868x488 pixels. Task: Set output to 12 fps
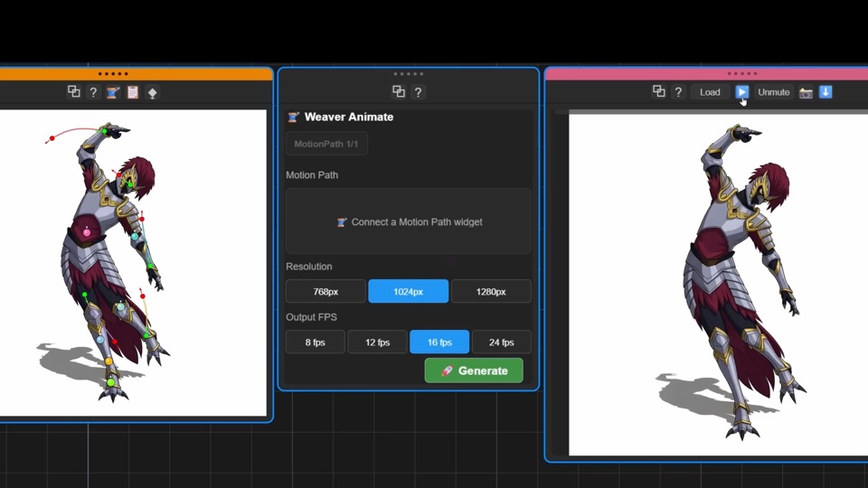coord(377,343)
